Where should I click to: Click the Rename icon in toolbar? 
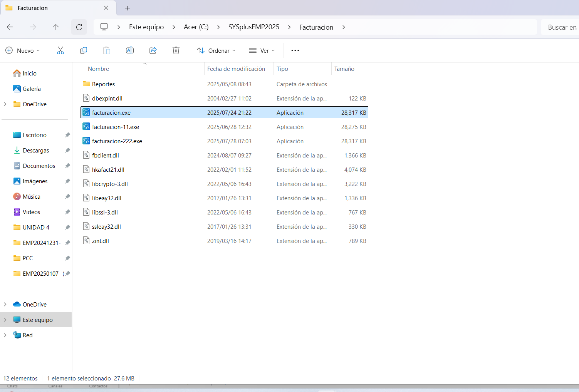130,50
